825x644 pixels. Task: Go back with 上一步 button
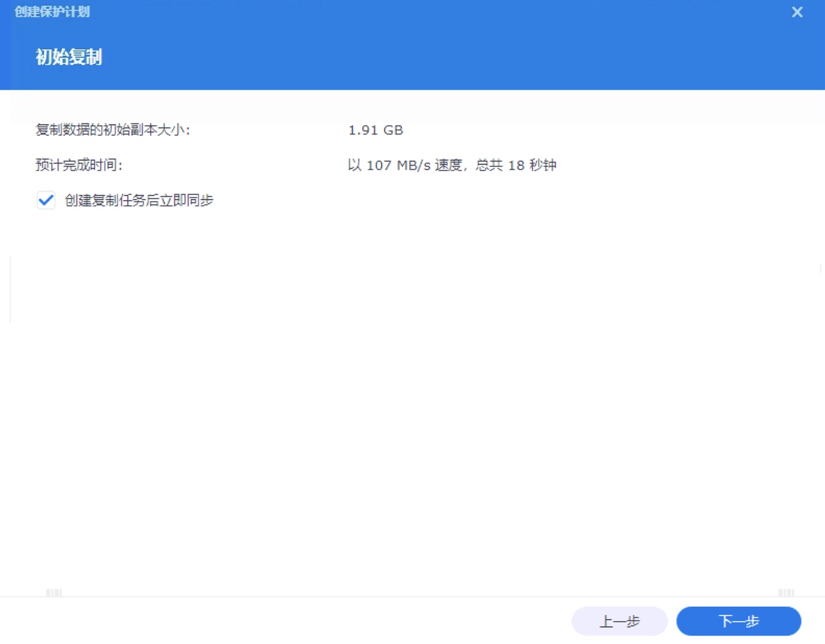(620, 621)
